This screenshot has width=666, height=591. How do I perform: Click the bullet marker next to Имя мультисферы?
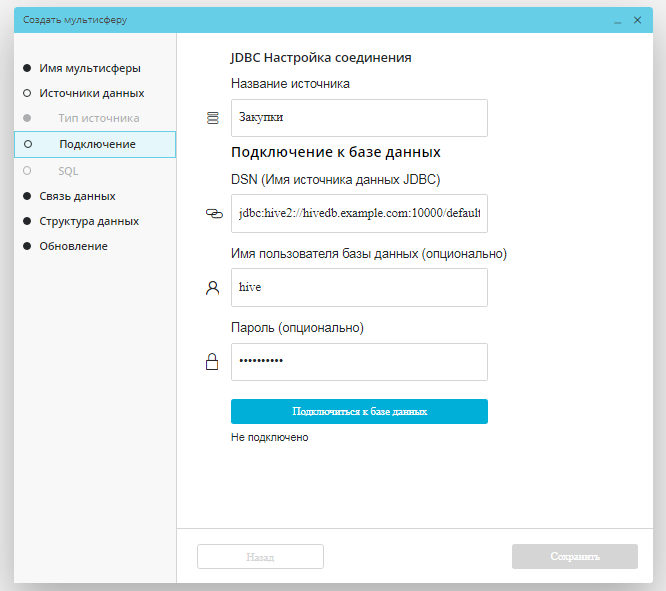point(26,69)
